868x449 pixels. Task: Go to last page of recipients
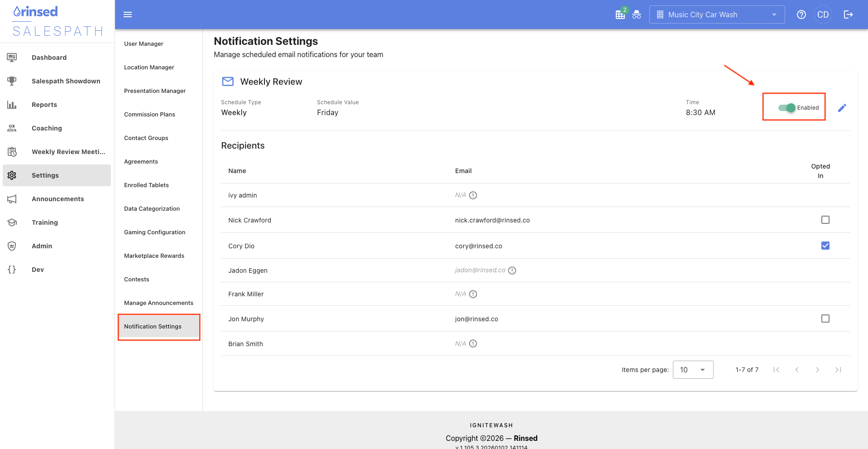[x=838, y=370]
